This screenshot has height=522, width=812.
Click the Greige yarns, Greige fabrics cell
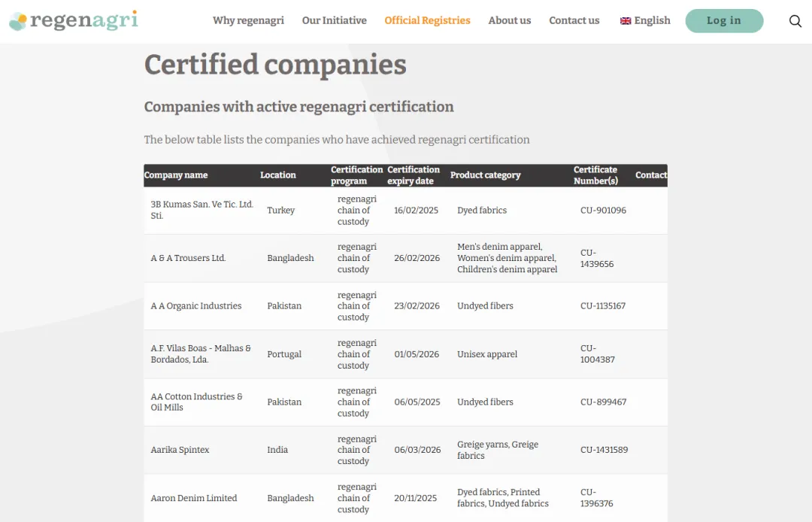(498, 450)
